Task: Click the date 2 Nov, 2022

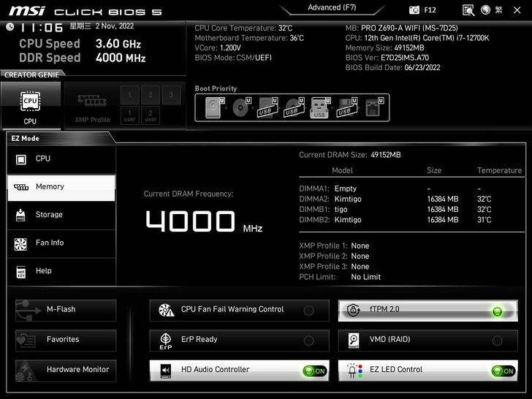Action: pos(114,26)
